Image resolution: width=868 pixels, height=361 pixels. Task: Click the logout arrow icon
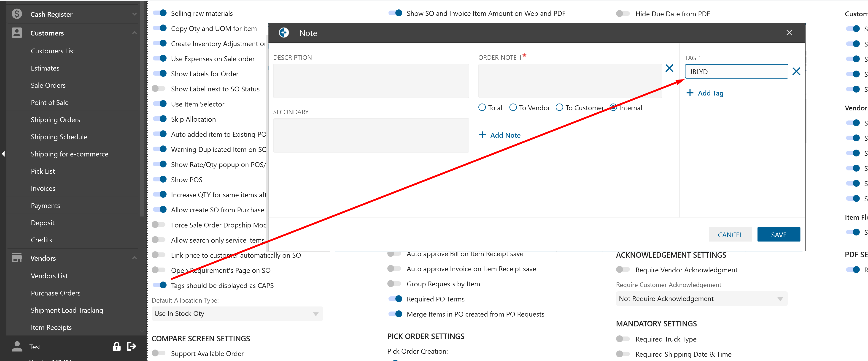(131, 346)
